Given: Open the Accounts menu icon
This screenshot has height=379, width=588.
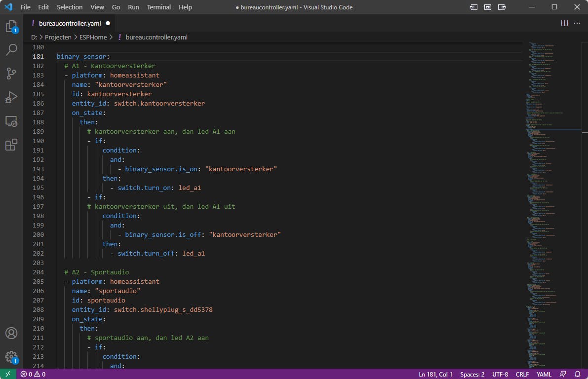Looking at the screenshot, I should click(x=11, y=333).
